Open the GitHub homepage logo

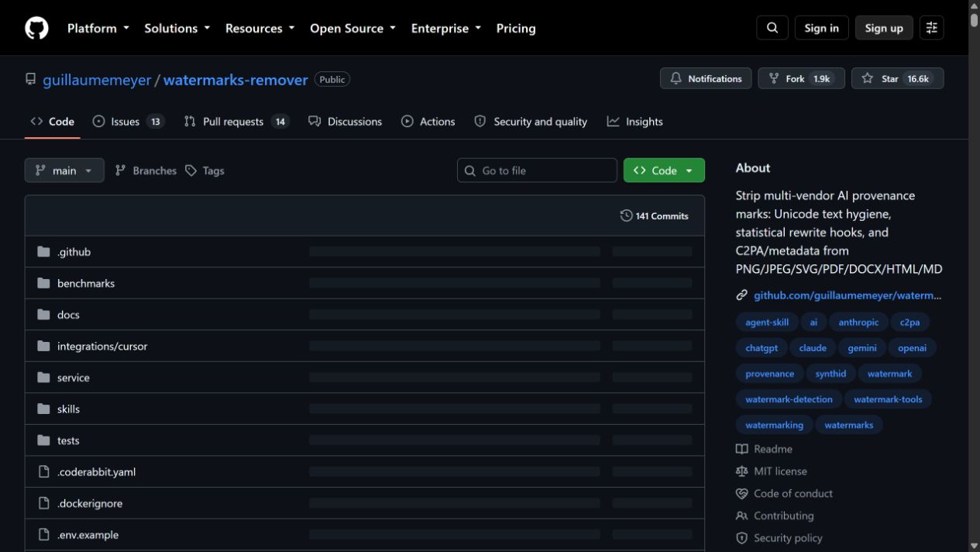point(36,28)
